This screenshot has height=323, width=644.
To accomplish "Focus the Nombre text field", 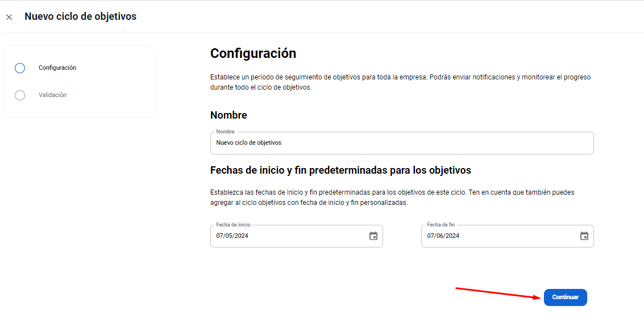I will tap(401, 143).
